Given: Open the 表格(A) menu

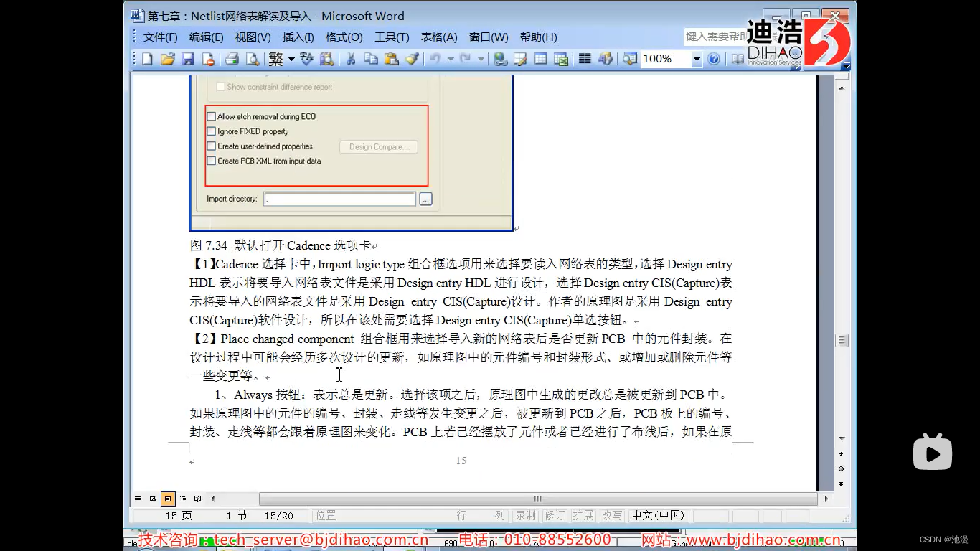Looking at the screenshot, I should click(x=438, y=37).
